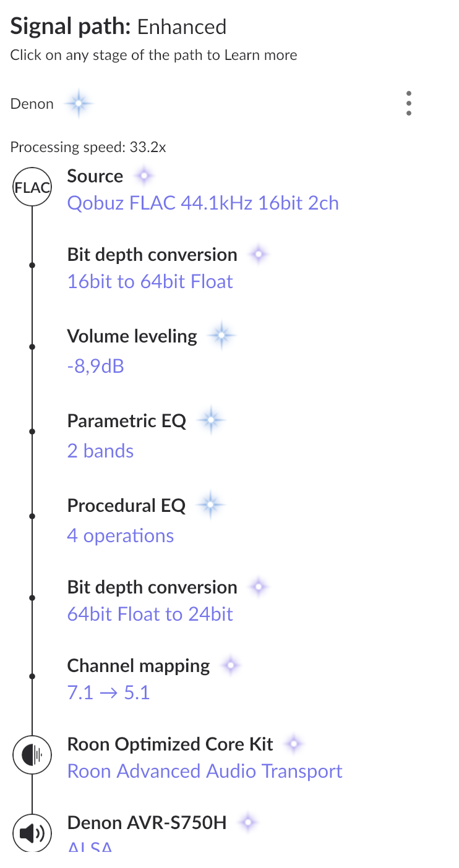Click the star beside Channel mapping

click(x=231, y=665)
